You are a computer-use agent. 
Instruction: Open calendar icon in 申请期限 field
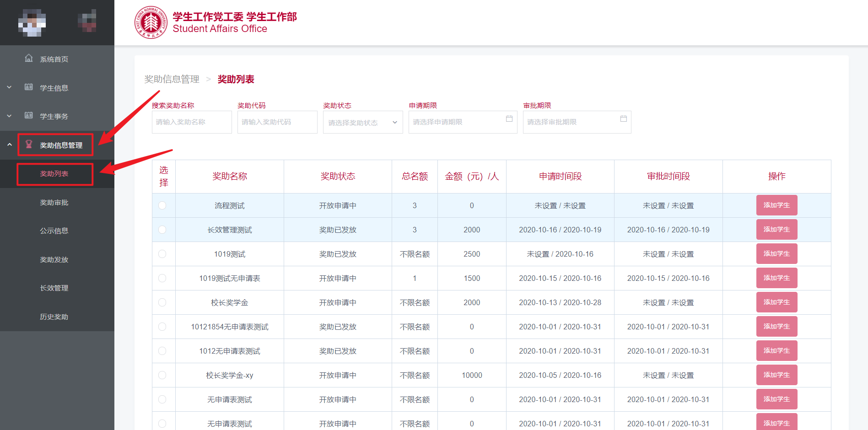tap(509, 118)
